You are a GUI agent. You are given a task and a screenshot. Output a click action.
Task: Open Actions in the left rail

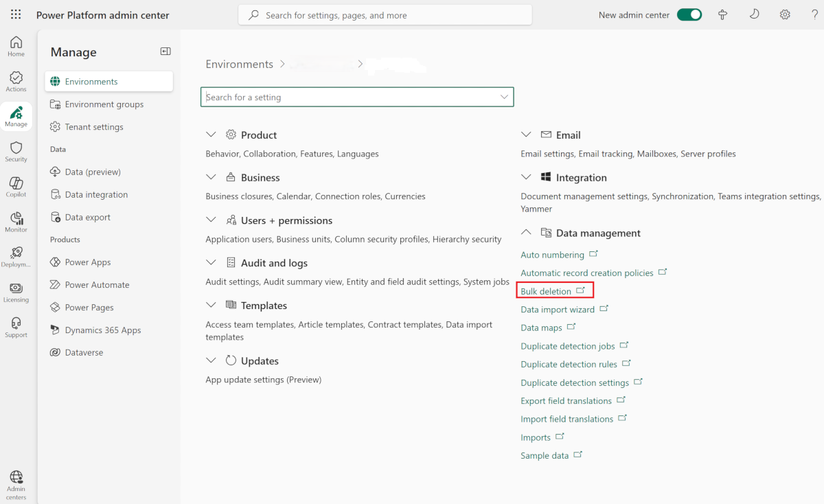point(16,82)
